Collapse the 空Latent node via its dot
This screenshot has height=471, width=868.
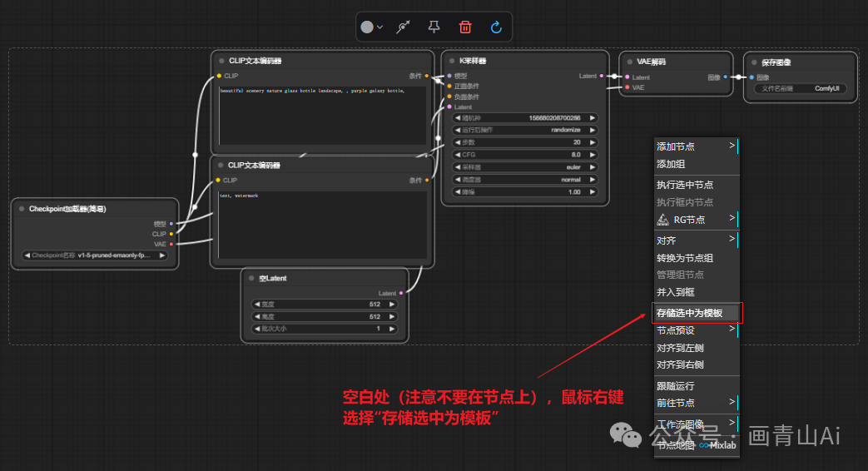pyautogui.click(x=251, y=279)
